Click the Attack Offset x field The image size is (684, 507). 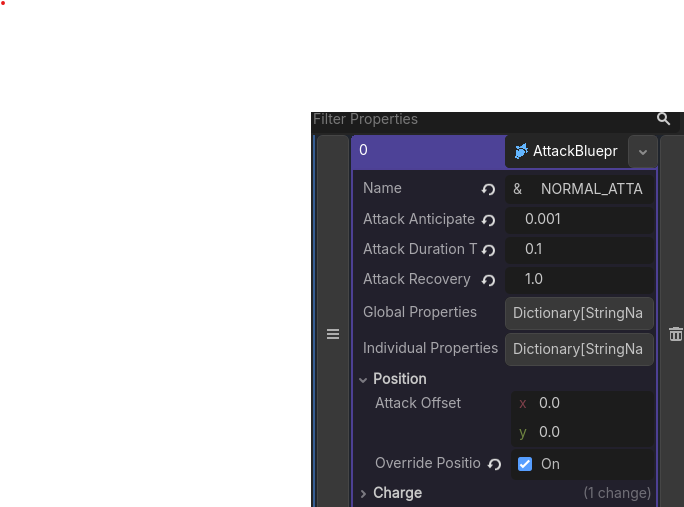[583, 403]
